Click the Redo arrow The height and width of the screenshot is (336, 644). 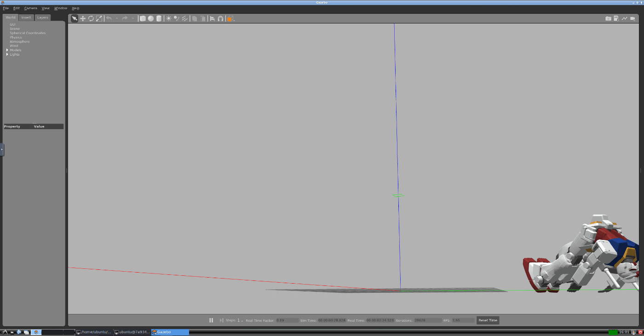pyautogui.click(x=125, y=18)
